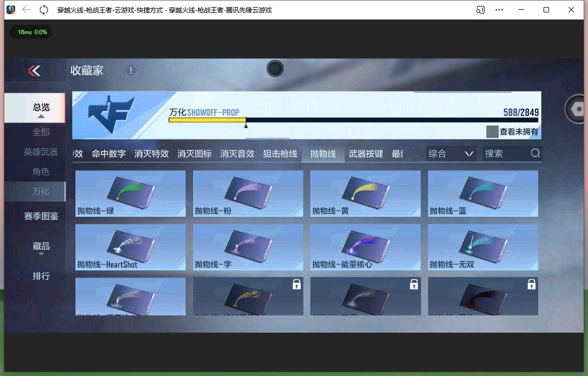Open the three-dot more options menu

coord(499,10)
